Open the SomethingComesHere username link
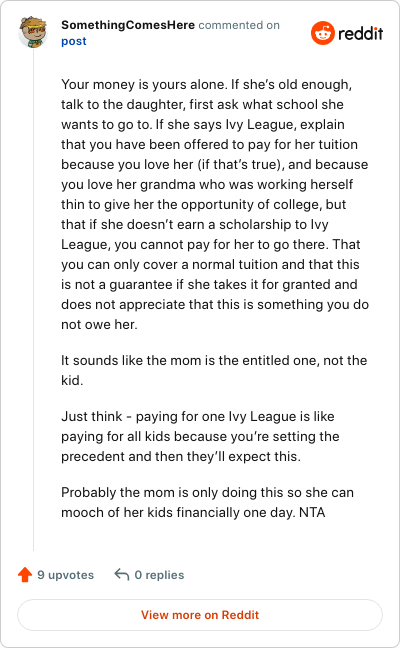This screenshot has width=400, height=648. pyautogui.click(x=128, y=25)
